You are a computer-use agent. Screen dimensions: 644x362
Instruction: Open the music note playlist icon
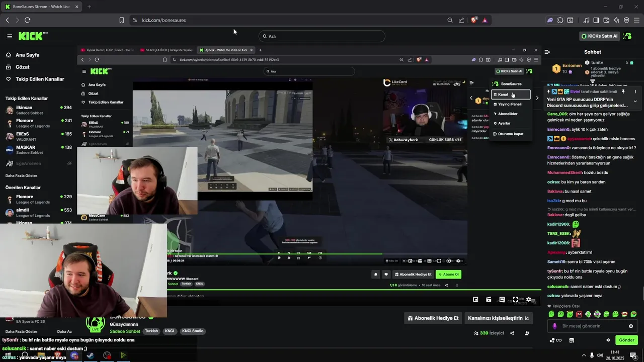586,20
